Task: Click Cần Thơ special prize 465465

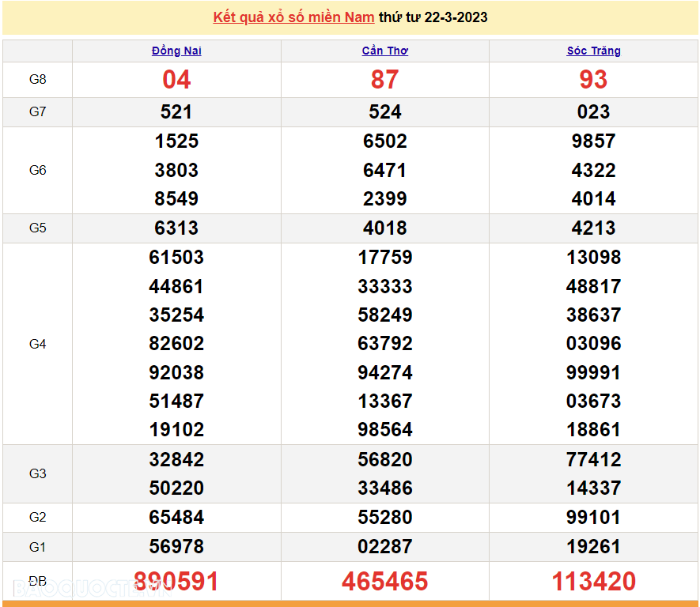Action: click(385, 581)
